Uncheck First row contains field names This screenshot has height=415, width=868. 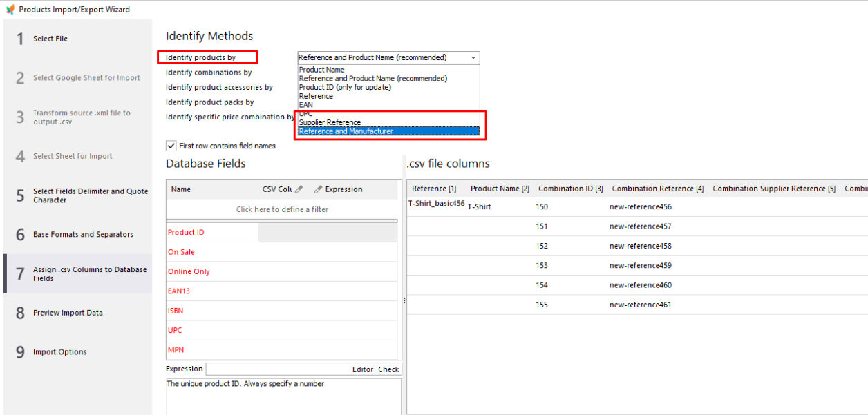coord(171,146)
